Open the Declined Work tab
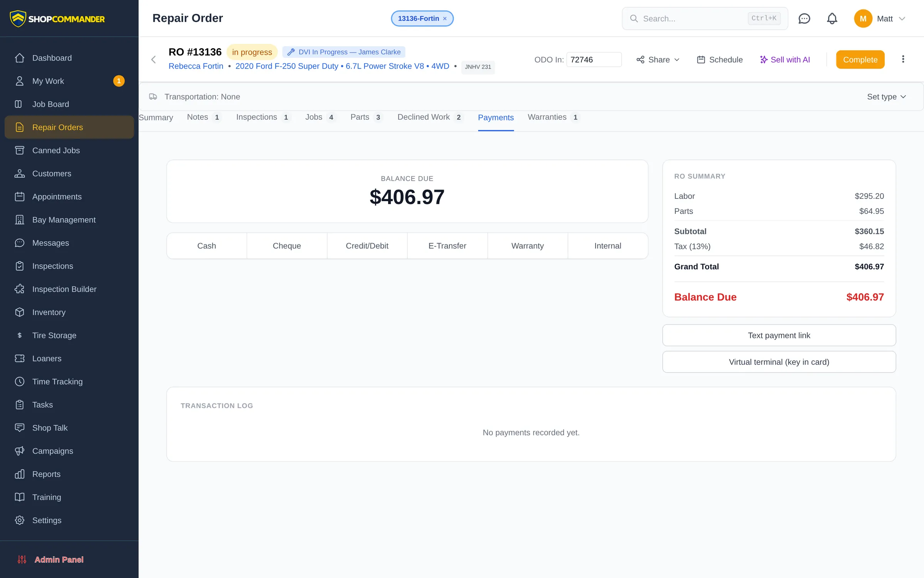 430,117
